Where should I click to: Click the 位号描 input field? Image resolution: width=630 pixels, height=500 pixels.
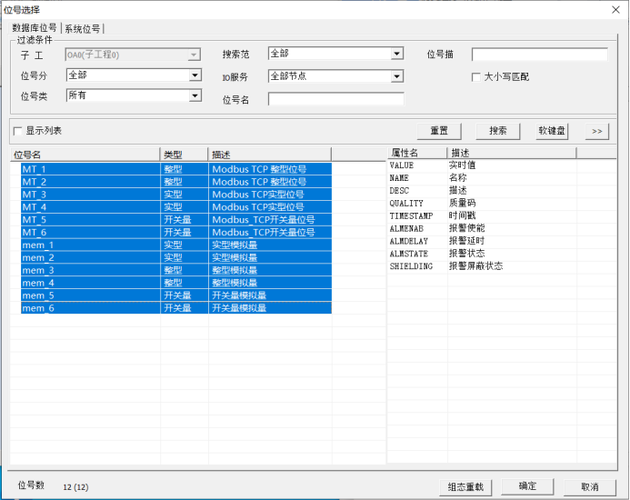point(540,55)
